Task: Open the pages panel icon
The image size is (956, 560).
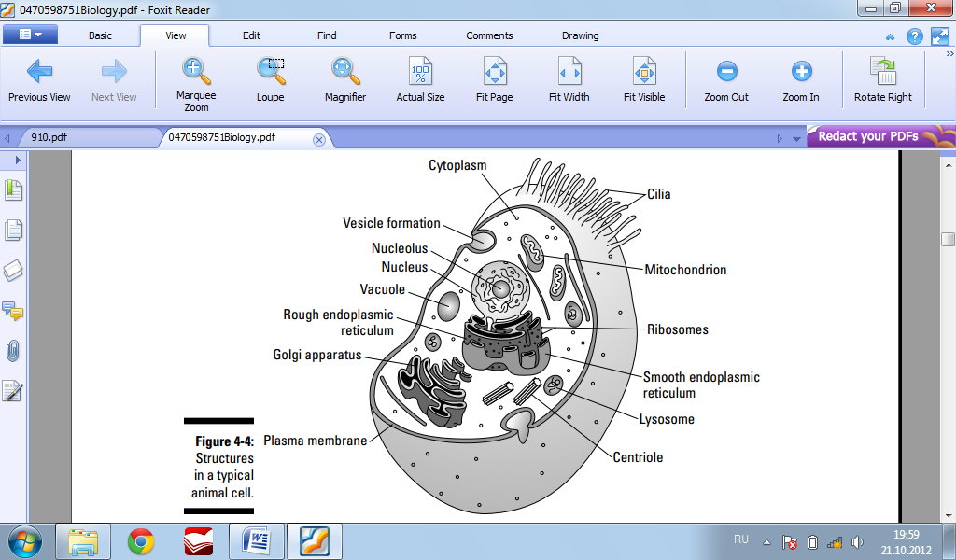Action: click(x=13, y=231)
